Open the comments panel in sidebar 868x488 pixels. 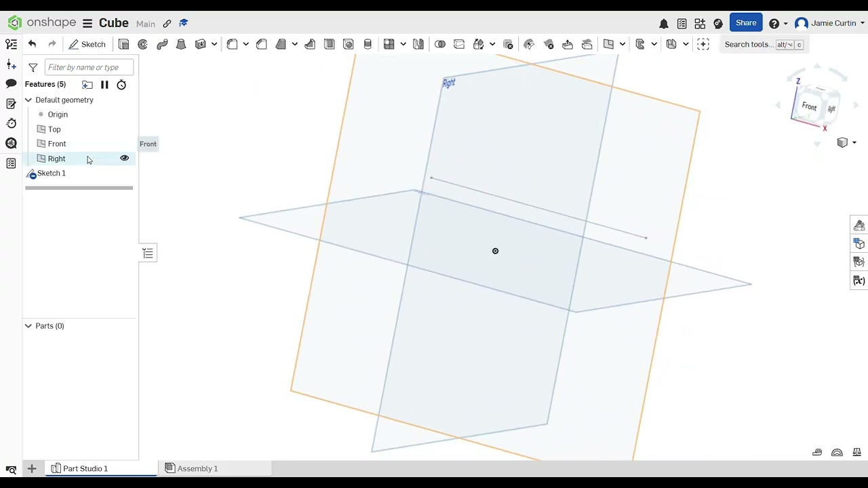[11, 83]
